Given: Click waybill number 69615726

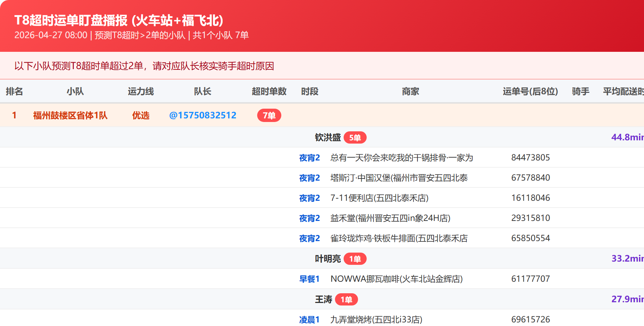Looking at the screenshot, I should click(531, 320).
